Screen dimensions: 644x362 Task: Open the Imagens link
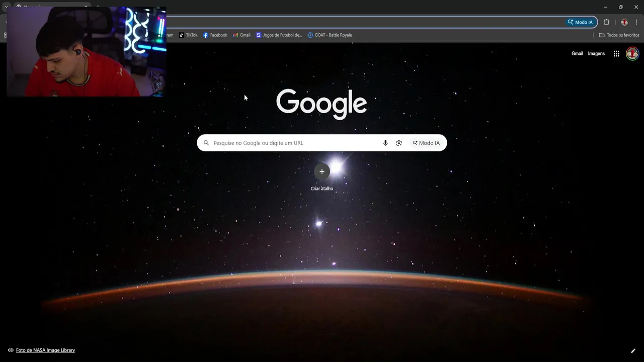click(x=596, y=54)
